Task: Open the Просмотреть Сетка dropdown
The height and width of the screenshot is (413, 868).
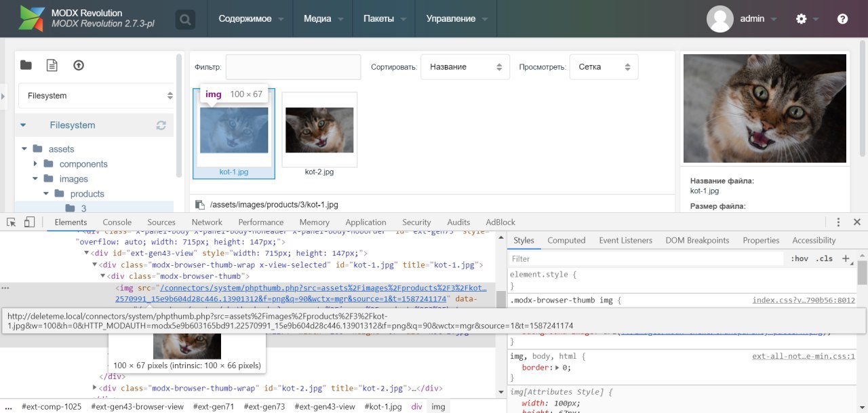Action: (x=604, y=67)
